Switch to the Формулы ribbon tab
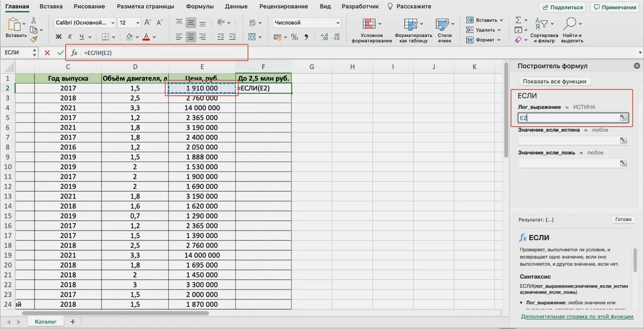 click(199, 6)
